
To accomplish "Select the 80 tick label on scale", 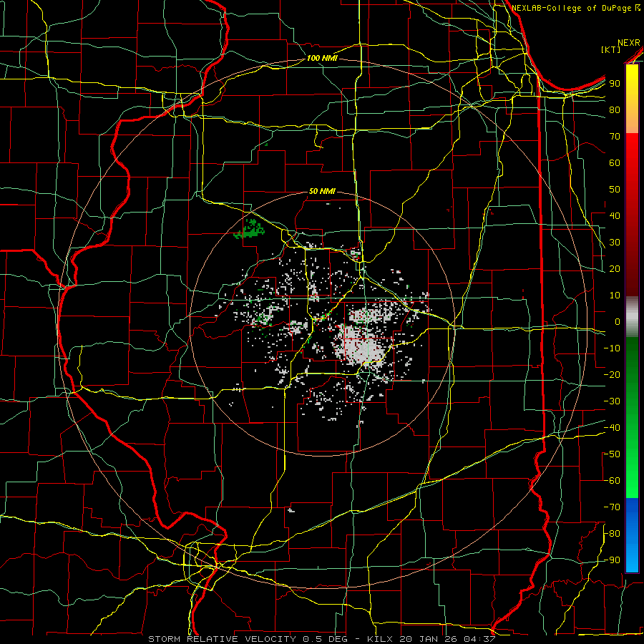I will pyautogui.click(x=615, y=110).
